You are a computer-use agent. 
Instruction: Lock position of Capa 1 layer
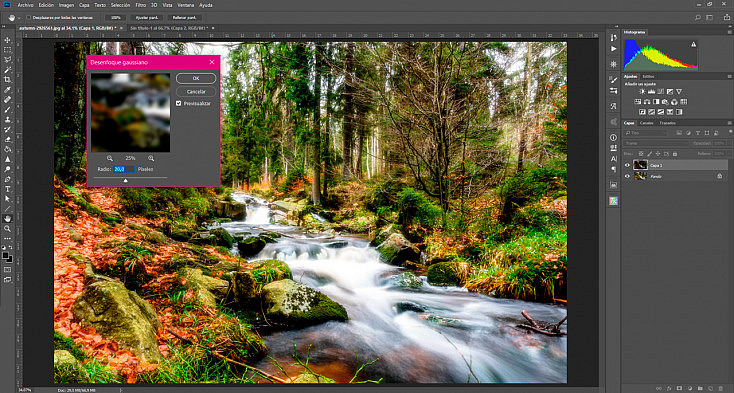coord(658,153)
